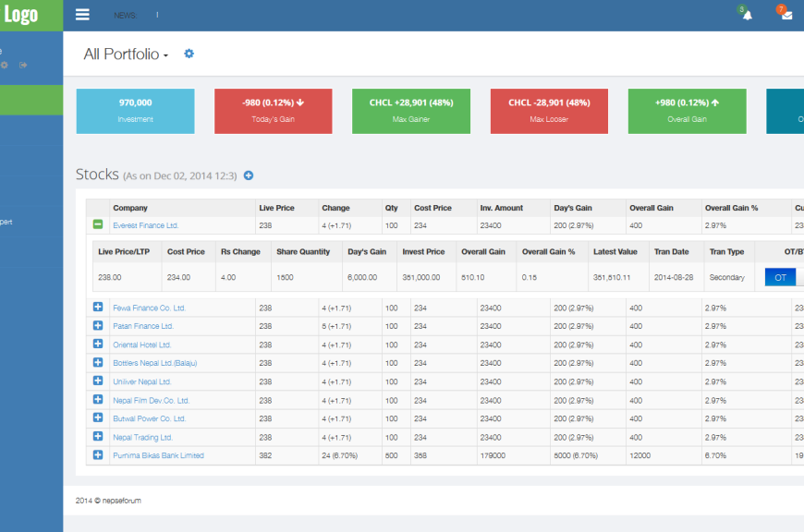Expand the Oriental Hotel Ltd. row
804x532 pixels.
[98, 345]
